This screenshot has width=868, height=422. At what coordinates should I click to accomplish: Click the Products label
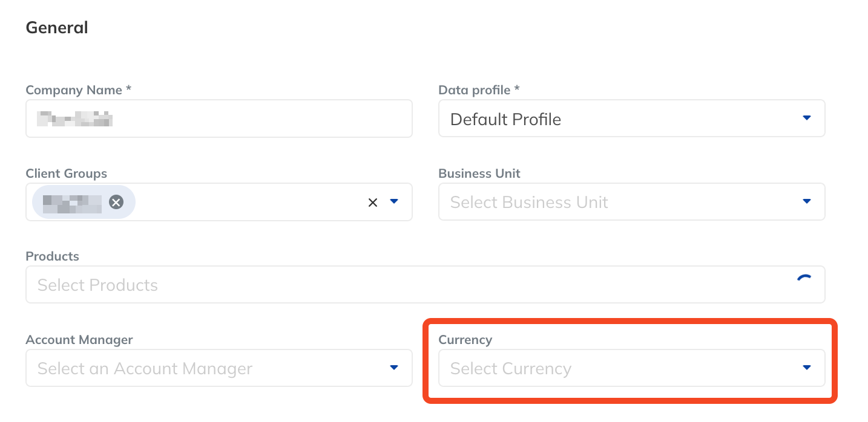(x=53, y=256)
